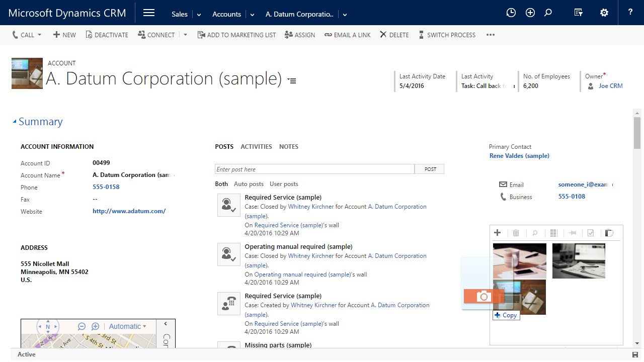Open advanced find icon in top bar
The width and height of the screenshot is (644, 362).
point(579,13)
